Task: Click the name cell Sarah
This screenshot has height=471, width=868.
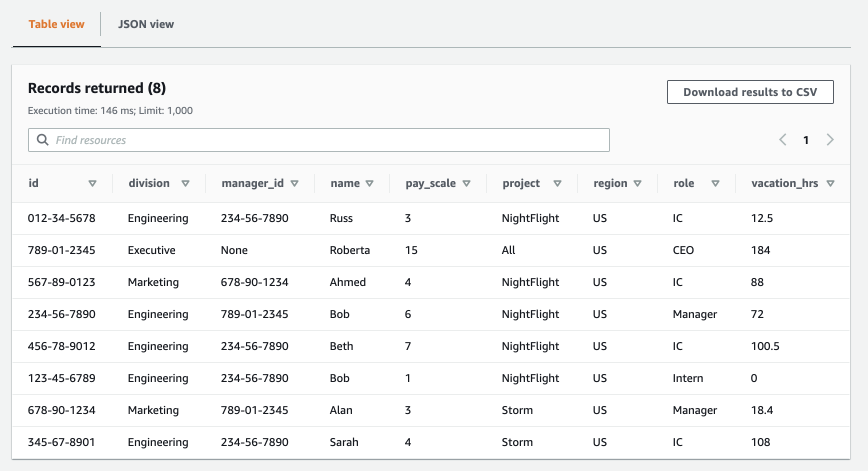Action: (x=344, y=442)
